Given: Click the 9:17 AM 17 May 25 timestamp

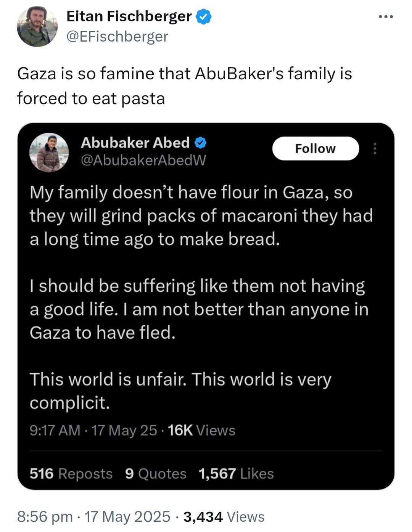Looking at the screenshot, I should pyautogui.click(x=93, y=430).
